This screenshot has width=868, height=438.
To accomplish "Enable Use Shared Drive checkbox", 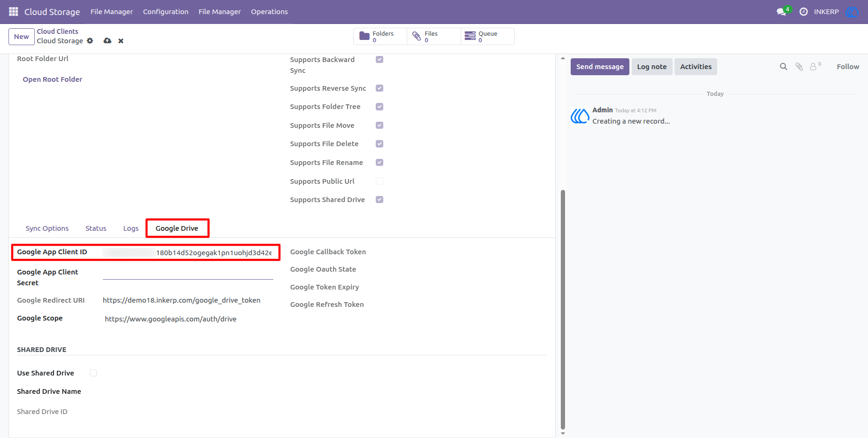I will [x=93, y=373].
